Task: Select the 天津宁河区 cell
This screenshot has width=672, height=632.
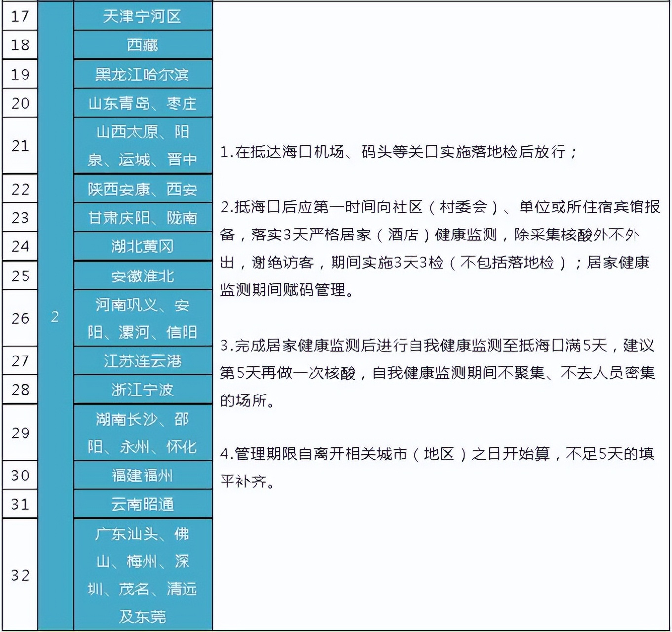Action: click(x=143, y=16)
